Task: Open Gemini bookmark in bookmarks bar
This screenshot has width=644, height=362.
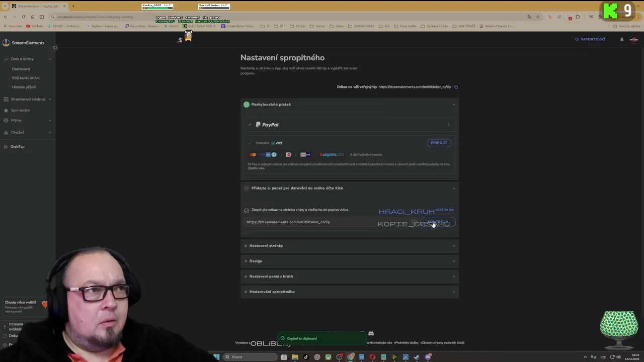Action: pos(171,26)
